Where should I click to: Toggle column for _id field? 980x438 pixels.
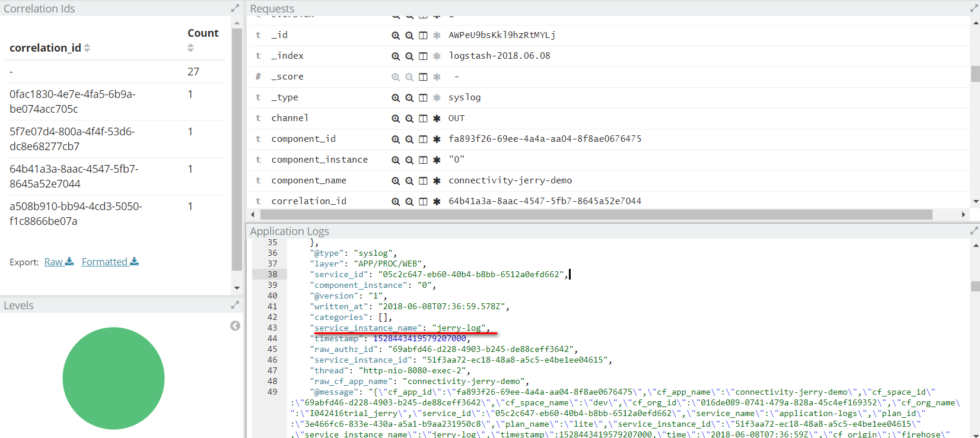(423, 36)
